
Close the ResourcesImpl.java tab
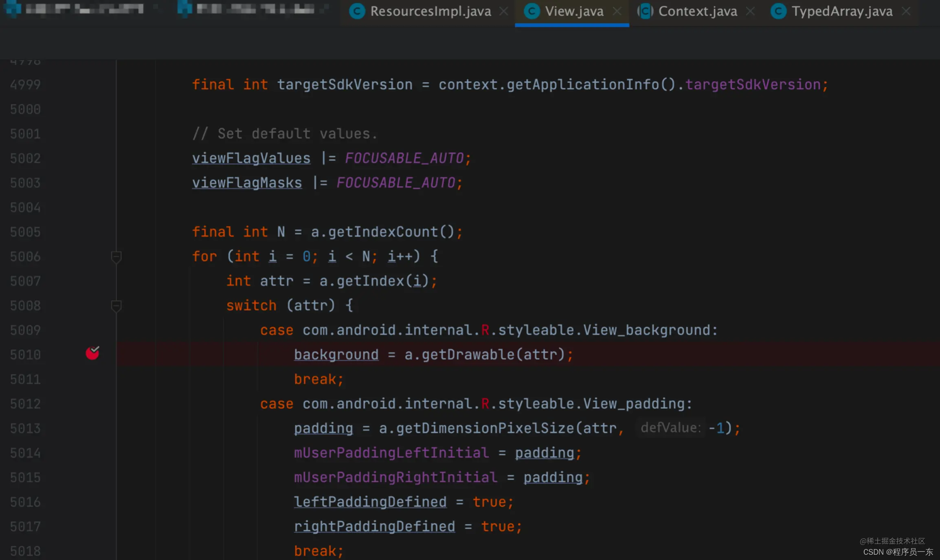tap(504, 11)
